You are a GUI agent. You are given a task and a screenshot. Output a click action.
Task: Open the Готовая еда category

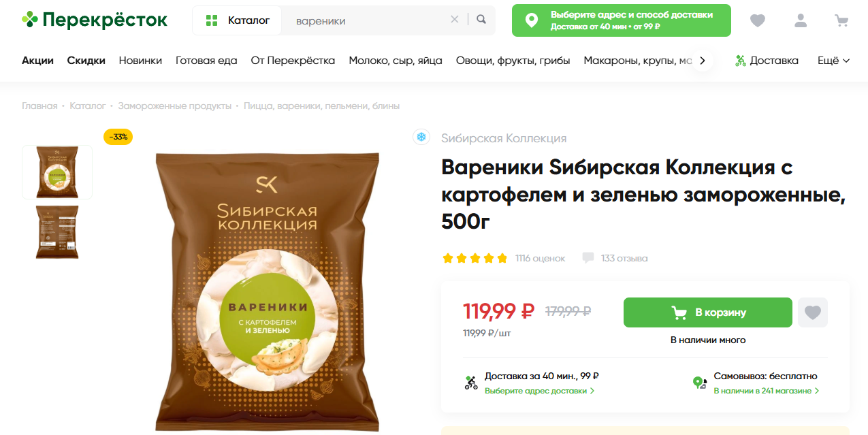tap(206, 61)
